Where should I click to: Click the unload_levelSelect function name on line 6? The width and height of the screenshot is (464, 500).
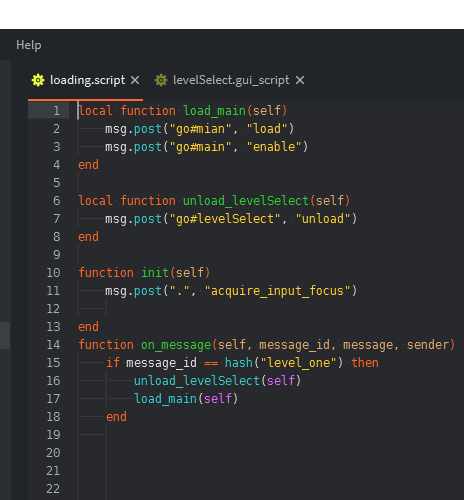tap(246, 201)
